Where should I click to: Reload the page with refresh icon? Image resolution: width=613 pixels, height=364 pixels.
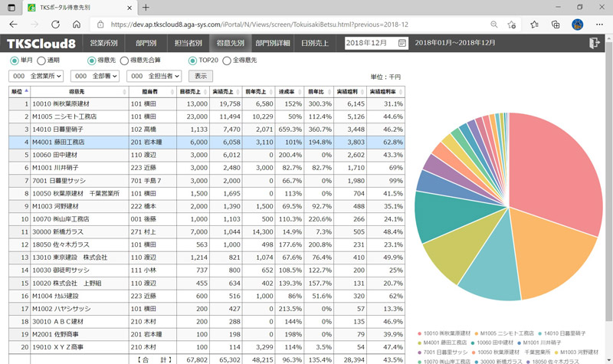pyautogui.click(x=55, y=25)
